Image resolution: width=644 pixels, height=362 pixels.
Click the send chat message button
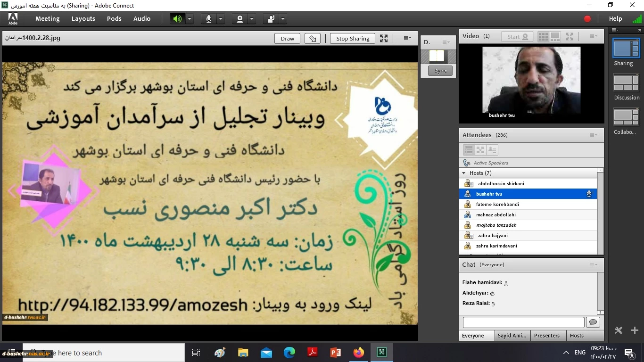(593, 322)
